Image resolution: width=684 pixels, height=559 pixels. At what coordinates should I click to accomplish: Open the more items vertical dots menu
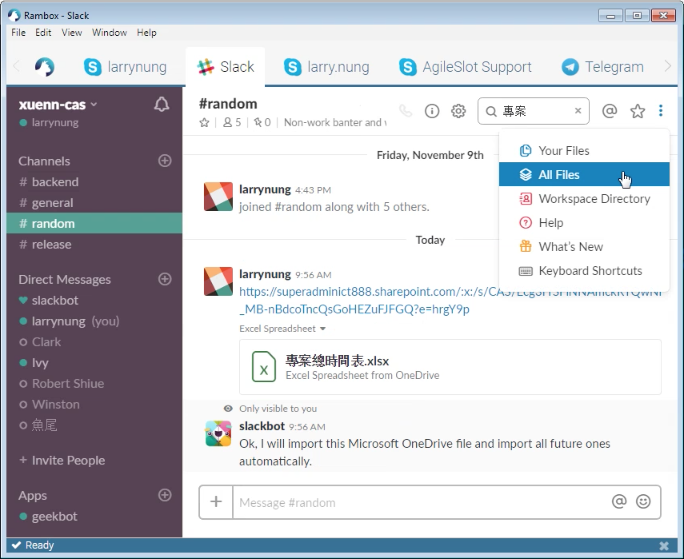[x=661, y=111]
